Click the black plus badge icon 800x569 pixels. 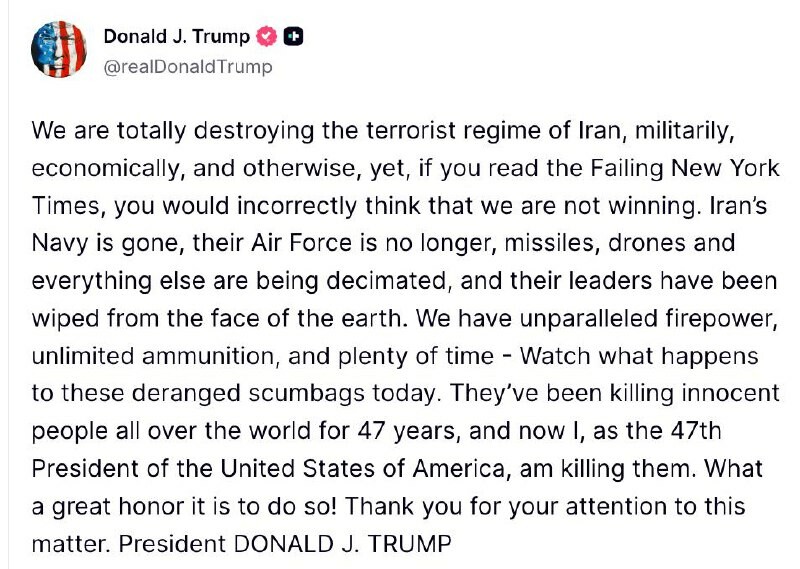[293, 38]
